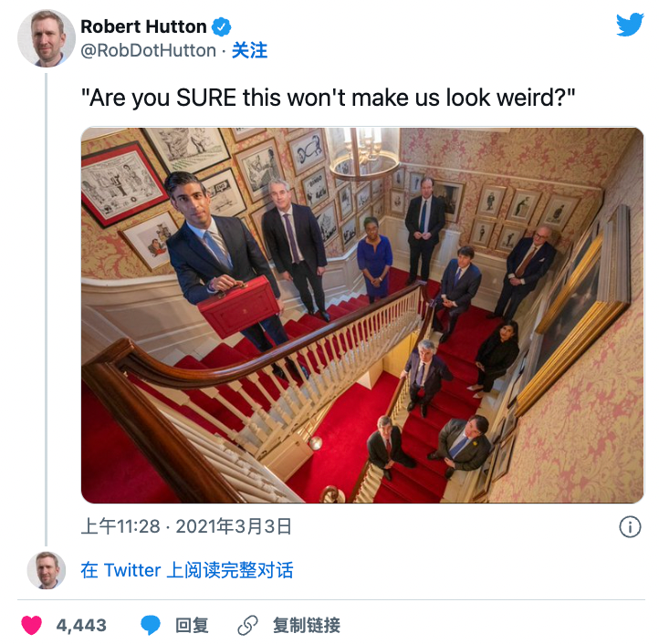
Task: Click the tweet text about looking weird
Action: (328, 98)
